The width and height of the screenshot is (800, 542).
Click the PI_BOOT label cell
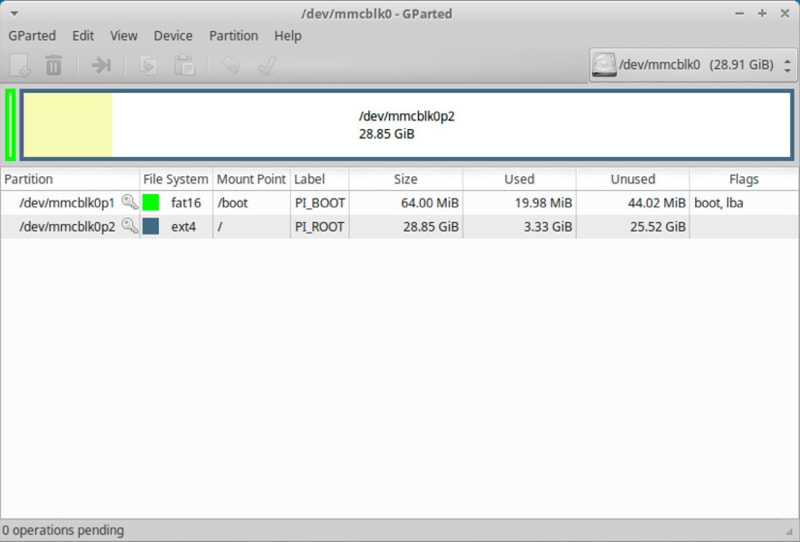coord(320,203)
